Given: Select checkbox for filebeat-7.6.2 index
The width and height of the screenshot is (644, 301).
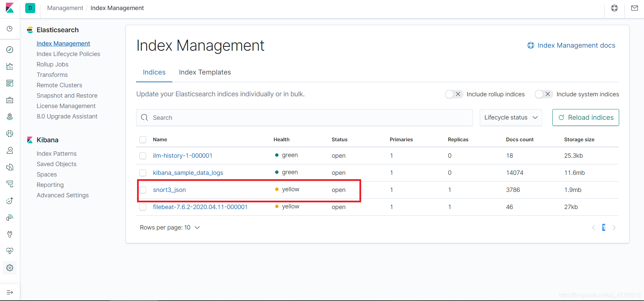Looking at the screenshot, I should 143,207.
